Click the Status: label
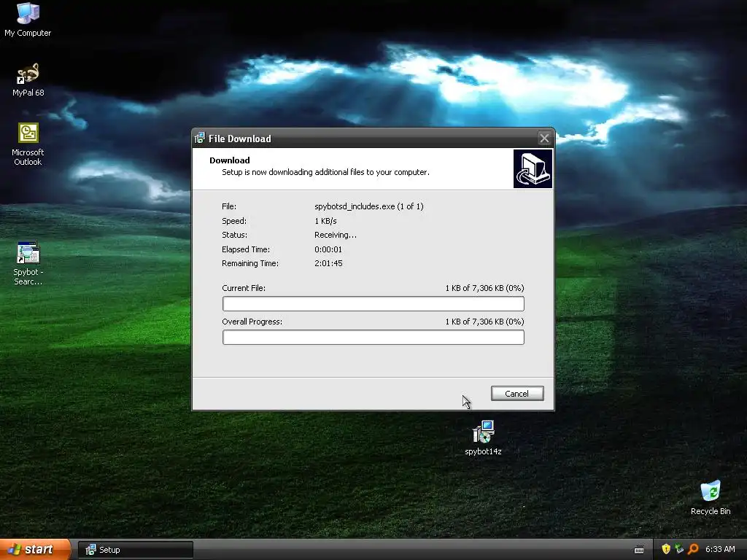Screen dimensions: 747x560 234,235
